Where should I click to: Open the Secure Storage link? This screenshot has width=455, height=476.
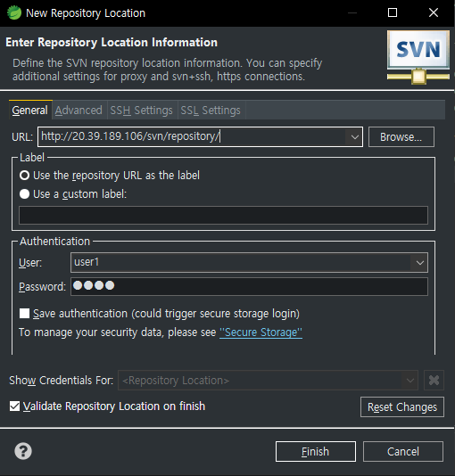[x=261, y=332]
